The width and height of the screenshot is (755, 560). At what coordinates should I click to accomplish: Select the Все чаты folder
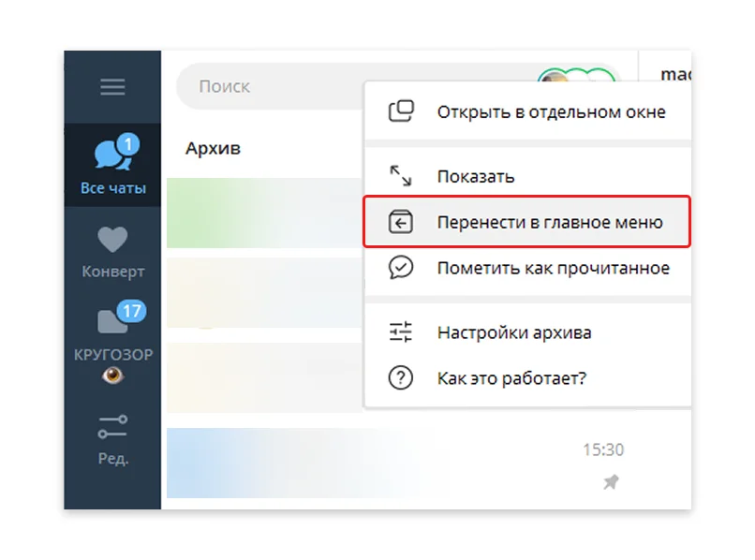point(112,165)
